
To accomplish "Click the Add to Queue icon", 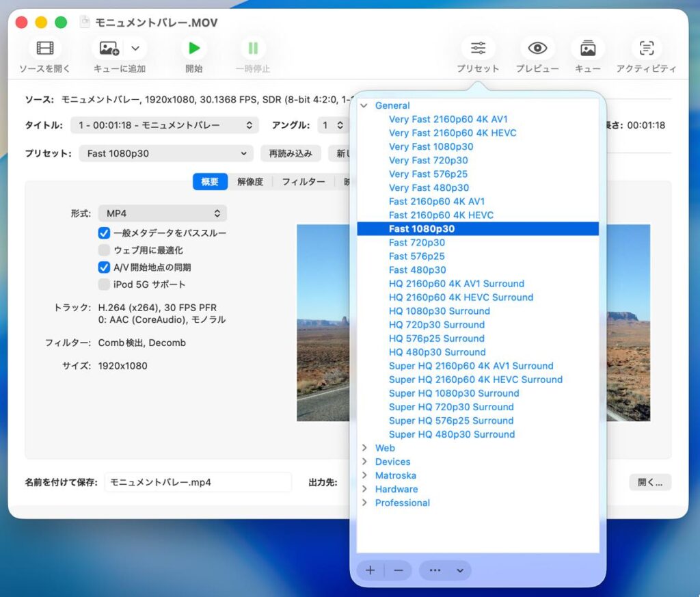I will pyautogui.click(x=109, y=49).
